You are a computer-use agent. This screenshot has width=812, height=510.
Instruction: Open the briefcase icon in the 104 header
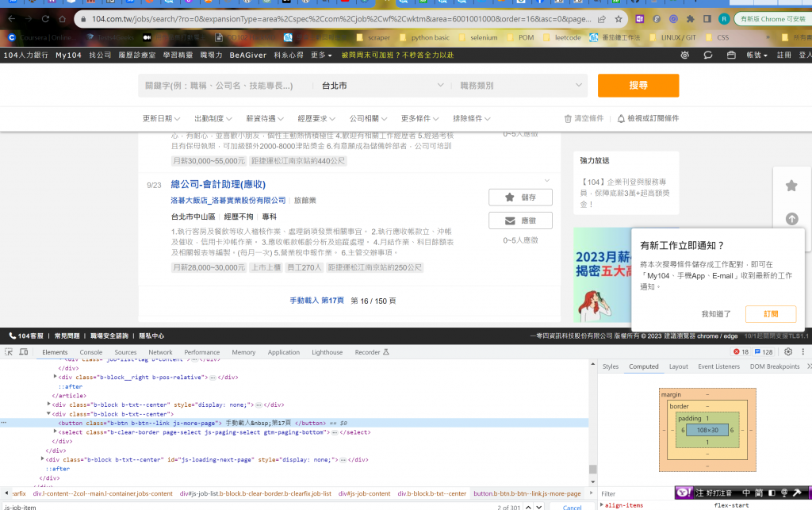tap(731, 55)
